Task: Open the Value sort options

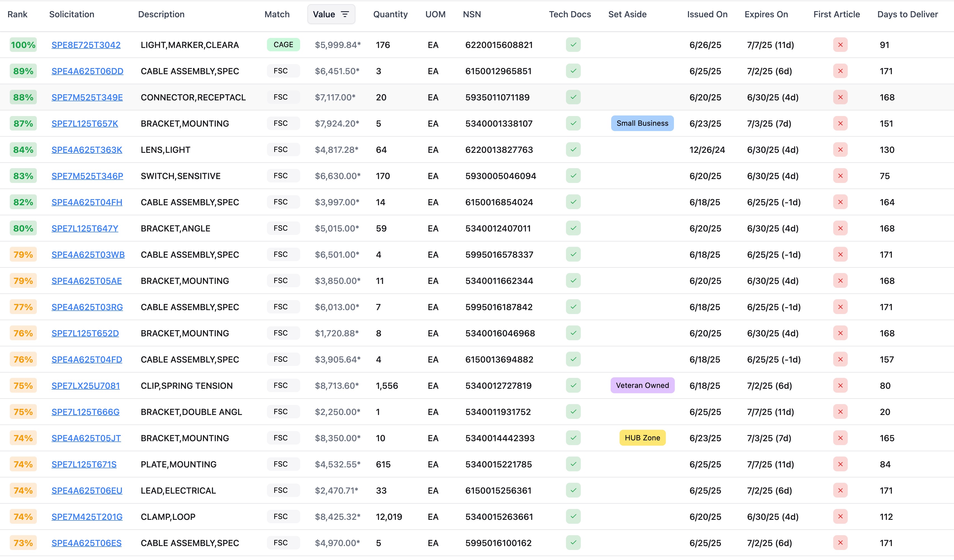Action: tap(331, 14)
